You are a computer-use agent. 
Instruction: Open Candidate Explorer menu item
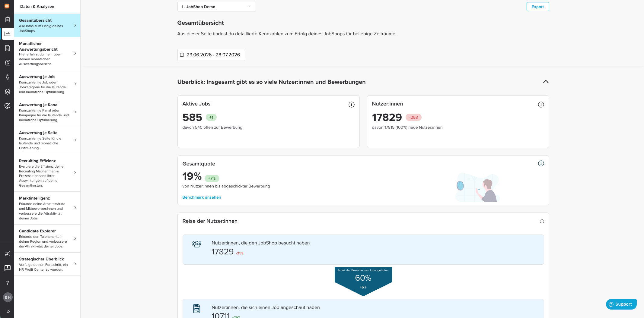(47, 238)
